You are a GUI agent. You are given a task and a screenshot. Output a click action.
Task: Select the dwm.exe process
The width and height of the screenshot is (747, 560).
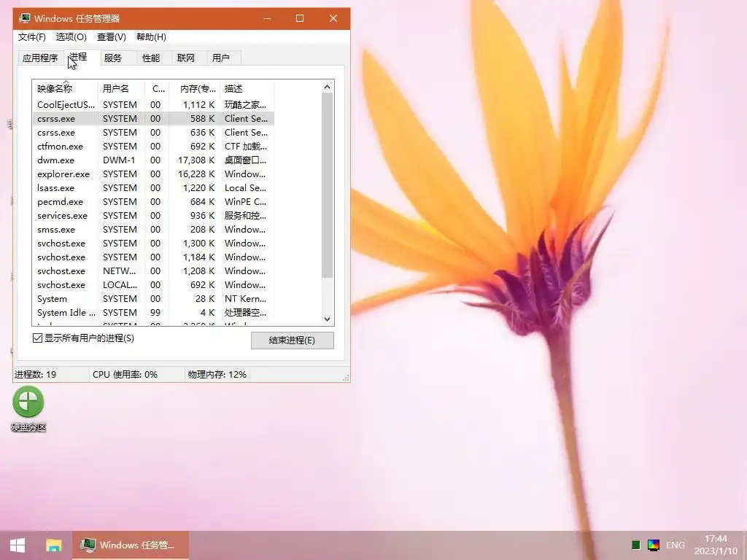pos(153,160)
